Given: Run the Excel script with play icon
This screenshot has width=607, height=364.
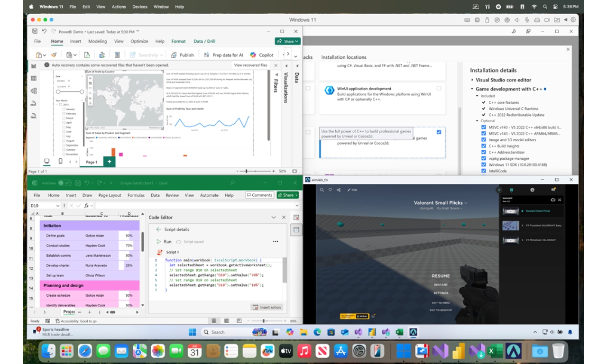Looking at the screenshot, I should (159, 242).
